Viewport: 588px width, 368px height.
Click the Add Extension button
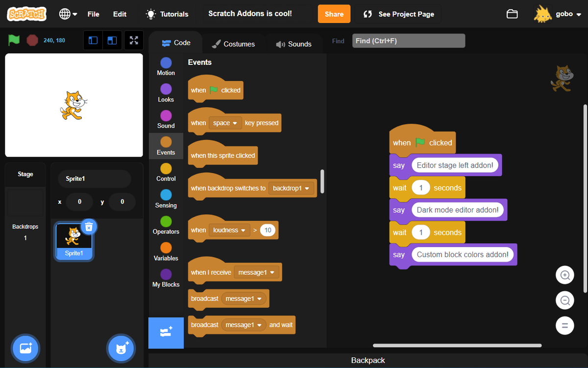166,333
